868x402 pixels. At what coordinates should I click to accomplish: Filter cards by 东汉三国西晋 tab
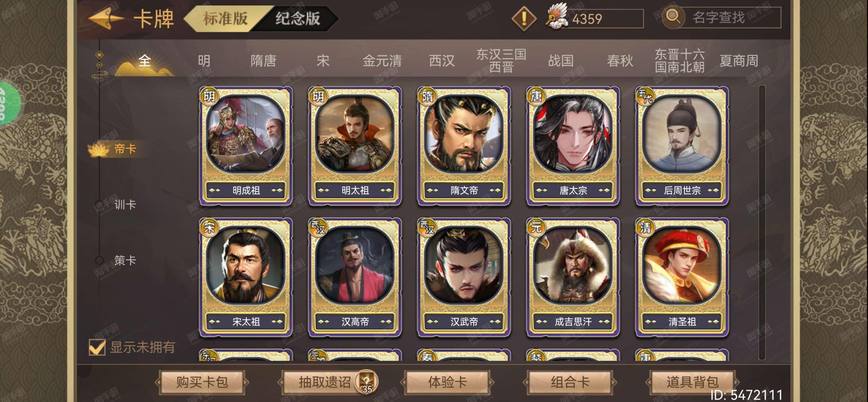[x=501, y=61]
